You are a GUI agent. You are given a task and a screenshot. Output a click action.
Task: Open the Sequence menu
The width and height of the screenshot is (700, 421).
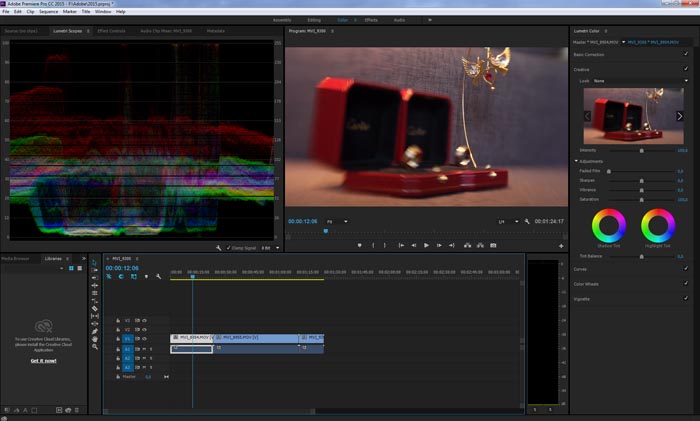point(48,12)
